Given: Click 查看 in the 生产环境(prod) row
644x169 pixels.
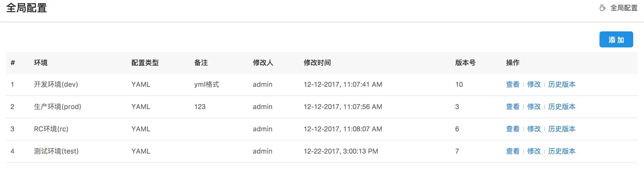Looking at the screenshot, I should (512, 107).
